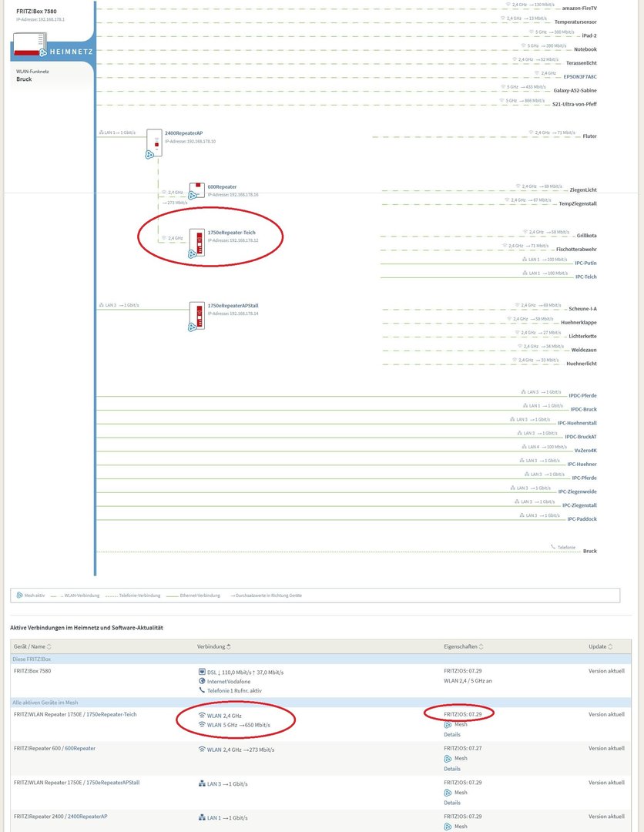Image resolution: width=644 pixels, height=832 pixels.
Task: Click the WLAN 2,4 GHz icon for 1750eRepeater-Teich
Action: coord(202,715)
